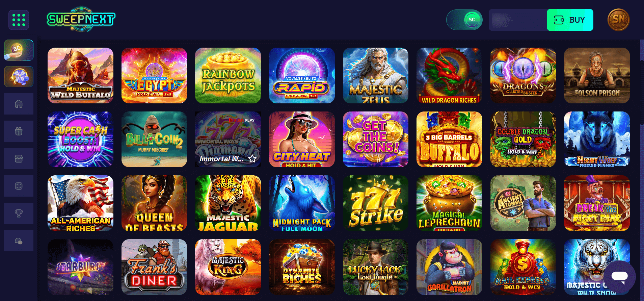The image size is (644, 301).
Task: Open the prize wheel sidebar tile
Action: pos(19,76)
